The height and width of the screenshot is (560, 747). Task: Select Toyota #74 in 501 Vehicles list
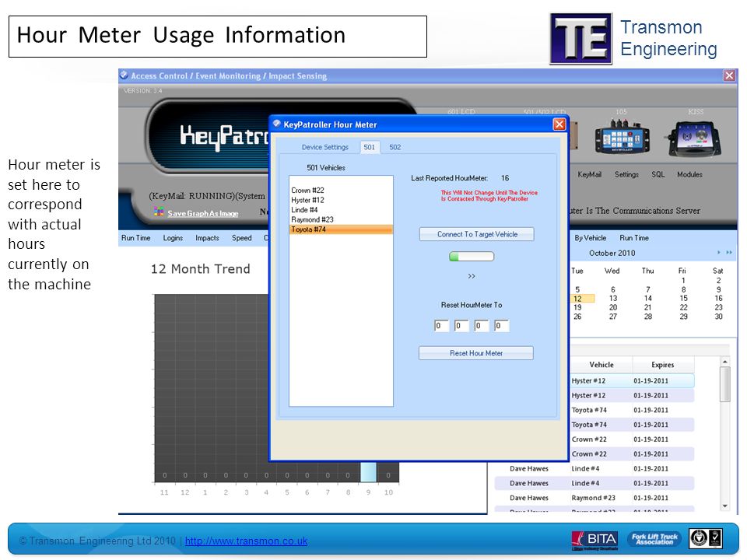pos(341,229)
